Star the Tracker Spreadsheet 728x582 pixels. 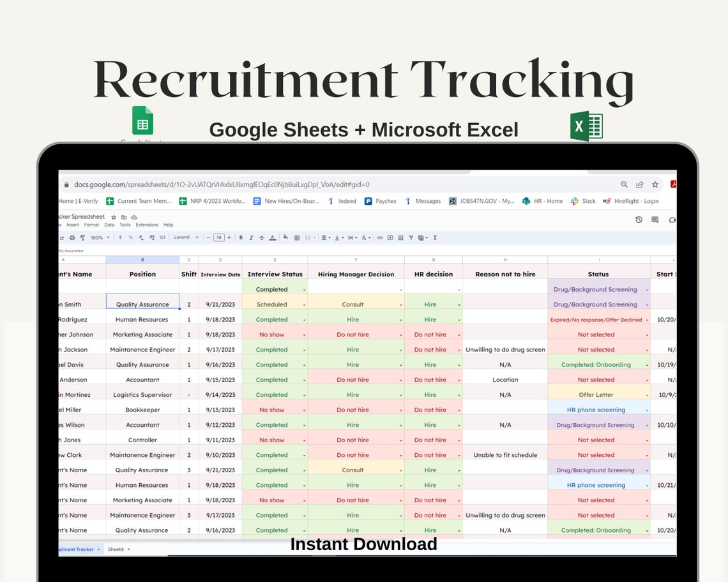pyautogui.click(x=115, y=219)
